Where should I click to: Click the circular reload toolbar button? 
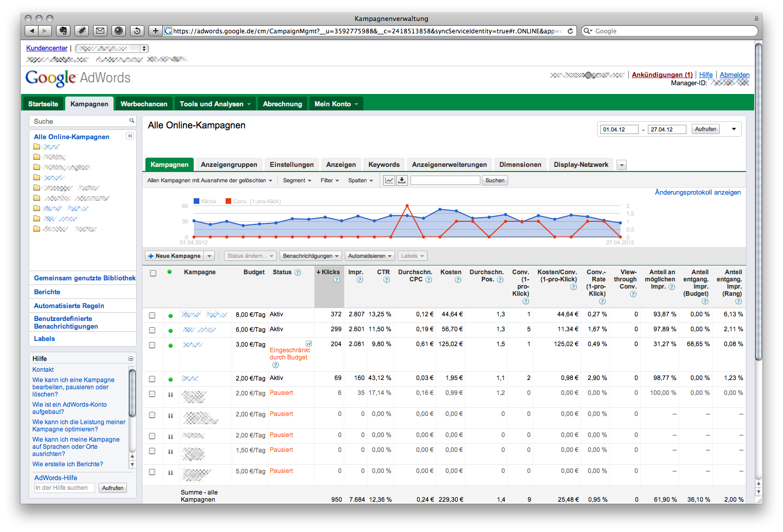137,31
